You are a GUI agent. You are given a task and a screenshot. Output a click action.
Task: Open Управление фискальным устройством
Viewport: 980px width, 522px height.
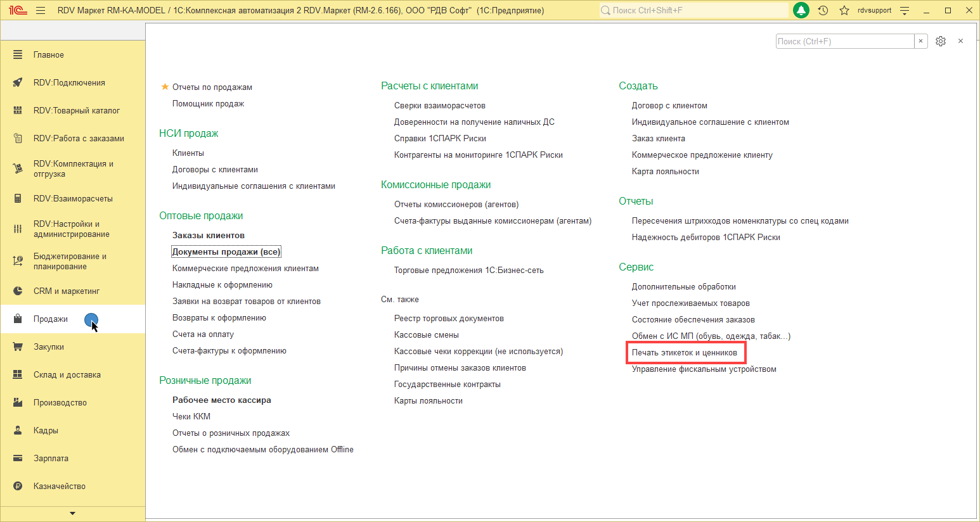704,369
